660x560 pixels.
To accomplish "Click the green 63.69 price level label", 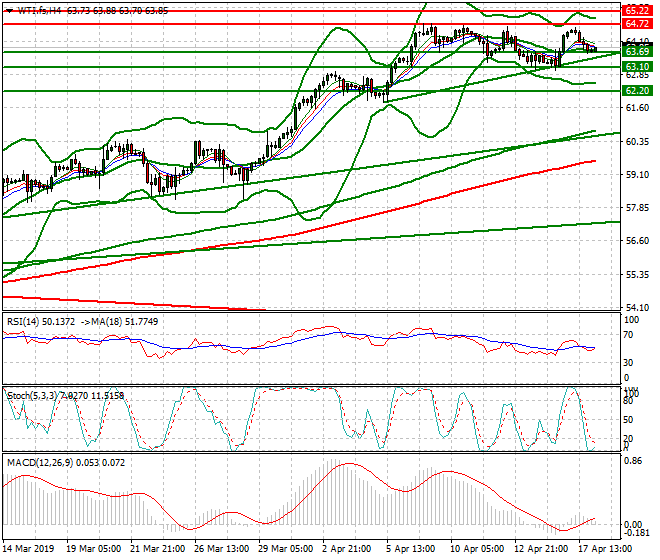I will tap(637, 52).
